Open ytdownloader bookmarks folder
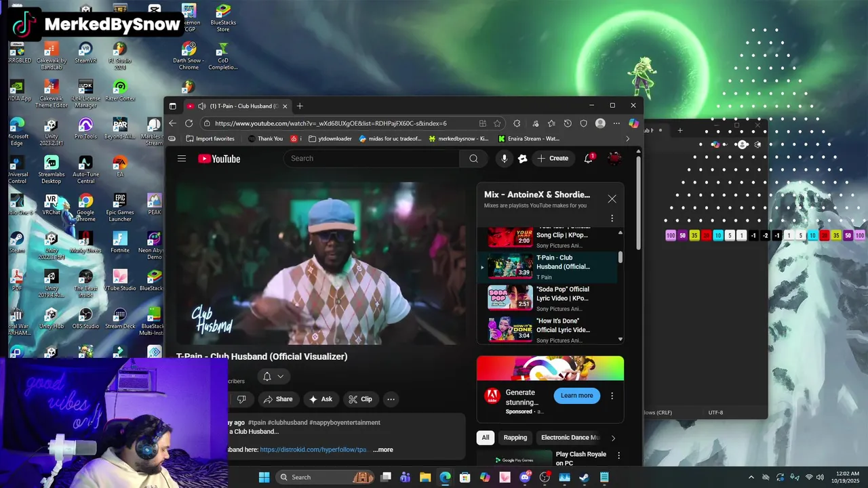The height and width of the screenshot is (488, 868). pos(330,139)
